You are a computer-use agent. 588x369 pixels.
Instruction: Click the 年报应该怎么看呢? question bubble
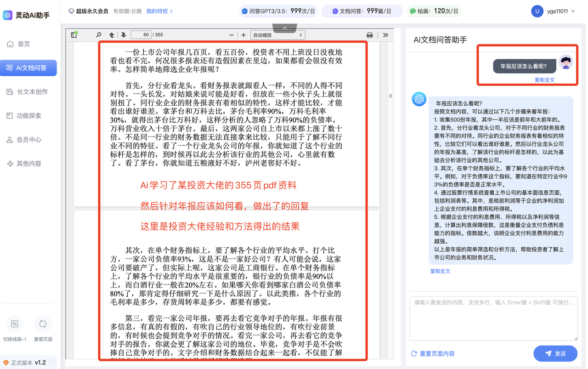[x=524, y=66]
